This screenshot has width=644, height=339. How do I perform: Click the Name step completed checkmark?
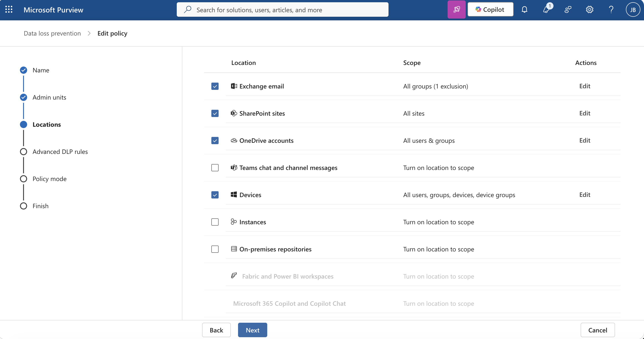24,70
